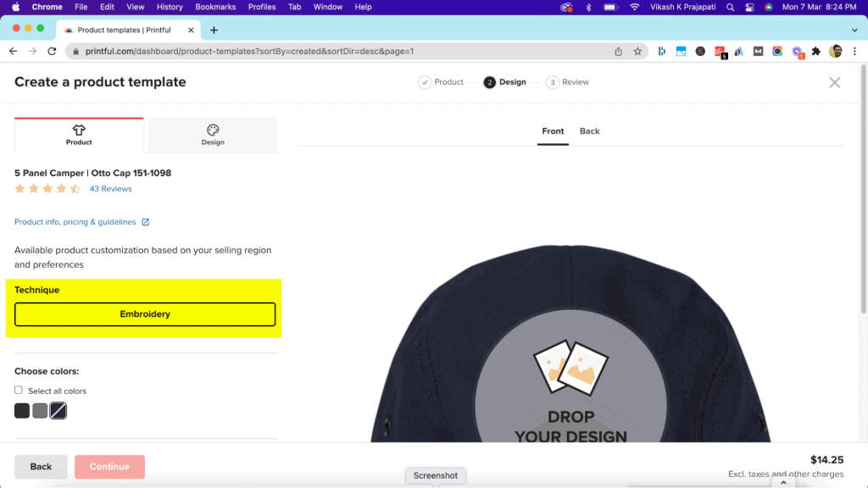Open the Design tab with palette icon

212,136
